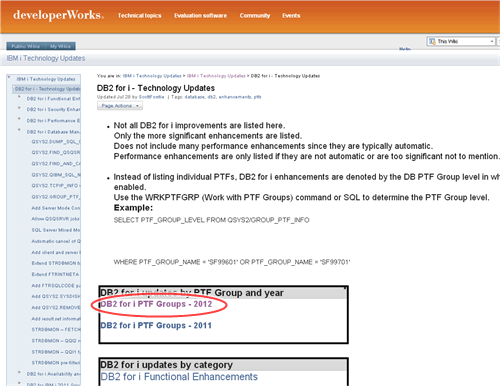Open the Page Actions dropdown button
The height and width of the screenshot is (386, 500).
120,106
